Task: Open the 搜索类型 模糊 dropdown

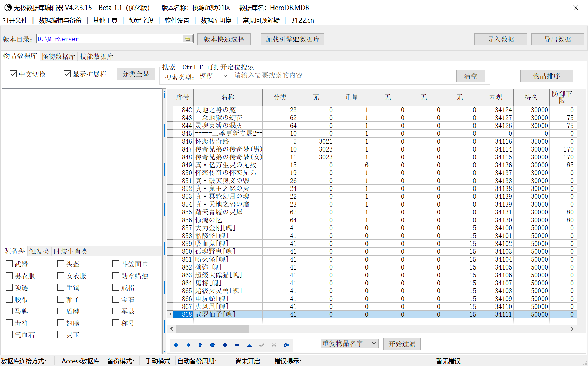Action: tap(214, 76)
